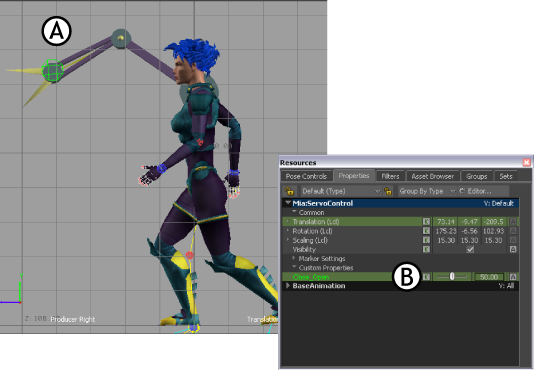This screenshot has width=534, height=370.
Task: Select the green ServoControl marker in the viewport
Action: pos(52,71)
